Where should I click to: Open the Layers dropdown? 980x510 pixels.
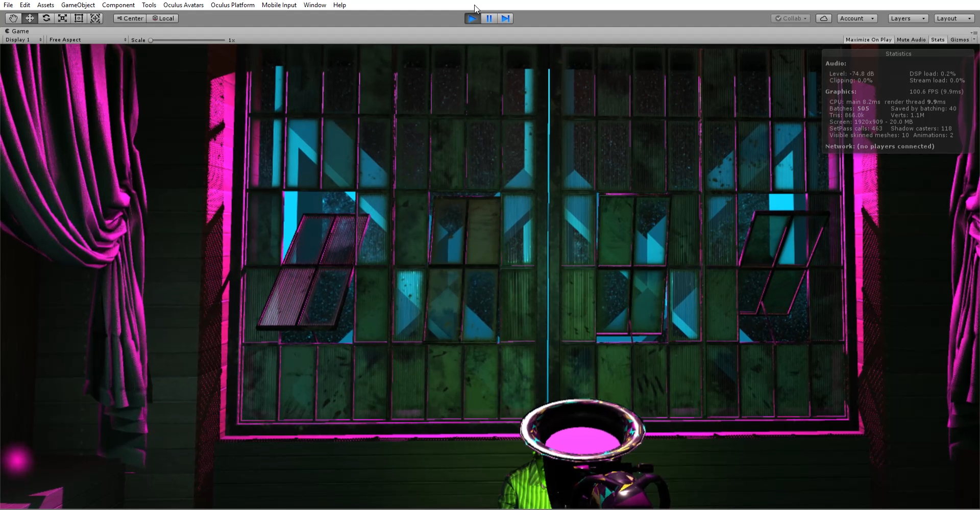pos(908,18)
